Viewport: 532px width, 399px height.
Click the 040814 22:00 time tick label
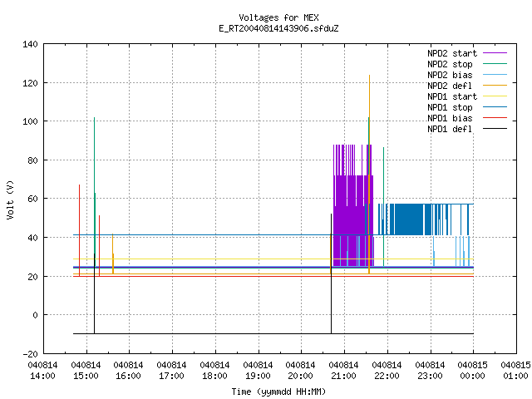click(387, 371)
